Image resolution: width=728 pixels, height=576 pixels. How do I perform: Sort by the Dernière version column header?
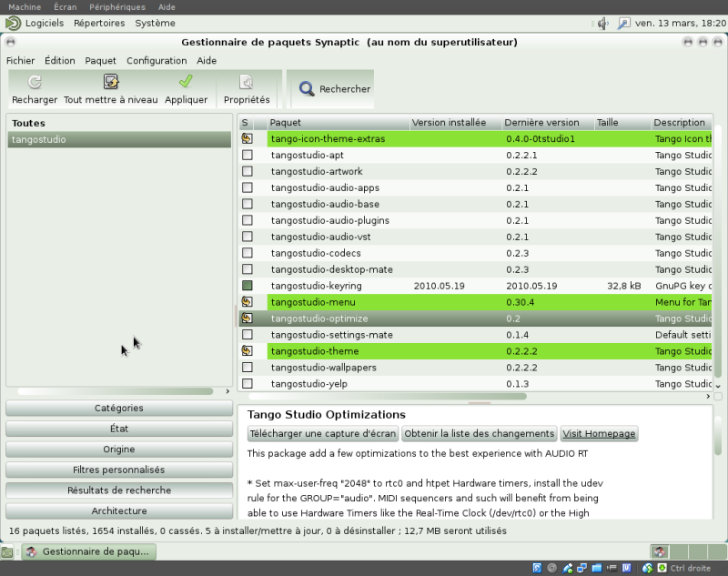(549, 123)
